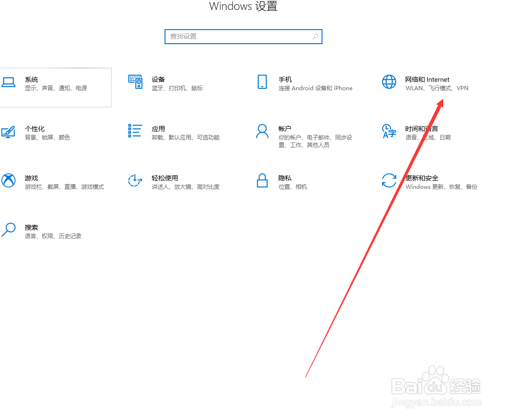The width and height of the screenshot is (510, 420).
Task: Select the 轻松使用 settings title
Action: (165, 178)
